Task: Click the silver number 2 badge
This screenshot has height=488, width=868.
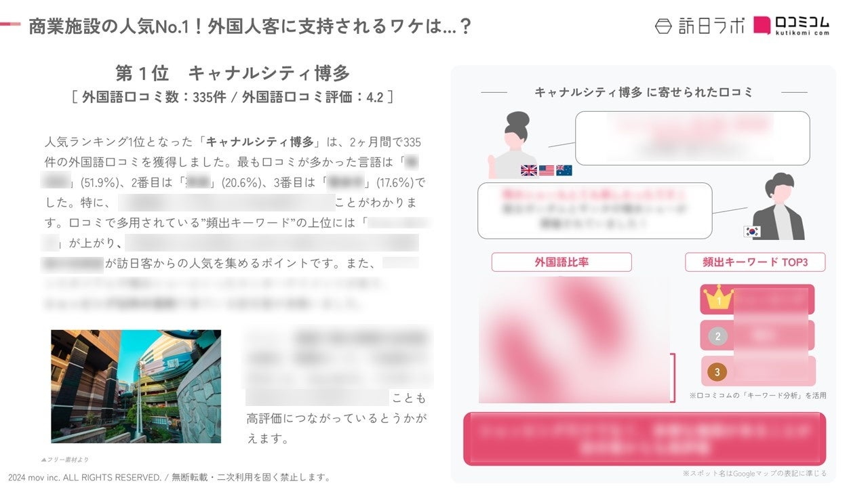Action: click(717, 335)
